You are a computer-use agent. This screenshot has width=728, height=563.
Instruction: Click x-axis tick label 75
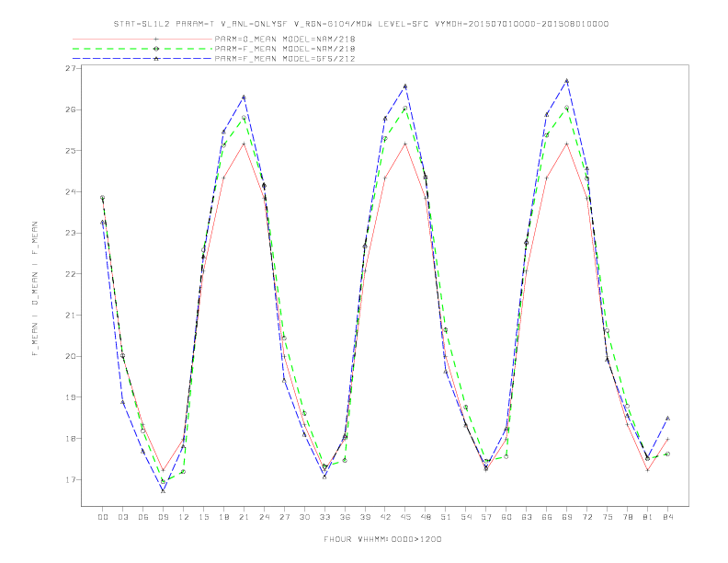(608, 517)
